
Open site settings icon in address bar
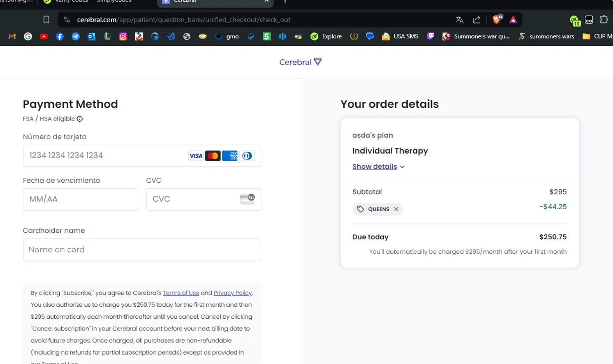(67, 20)
